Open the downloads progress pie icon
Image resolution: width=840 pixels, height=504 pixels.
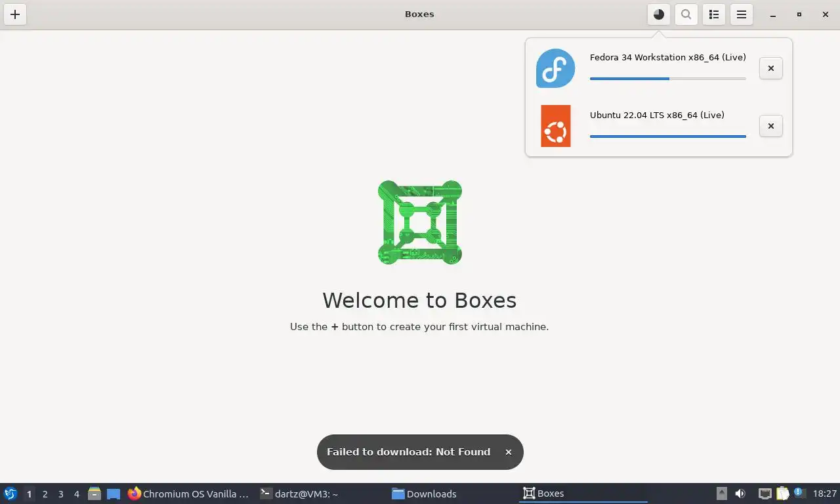[659, 14]
